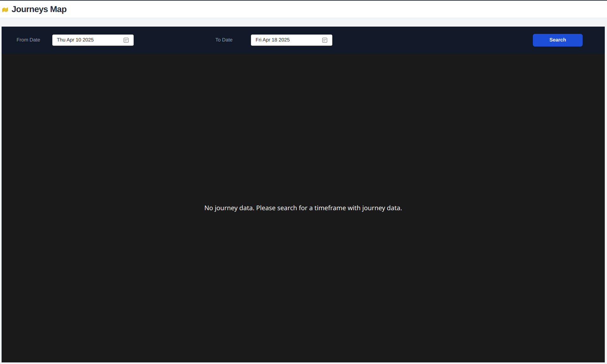This screenshot has height=364, width=607.
Task: Click the 'No journey data' message
Action: click(x=303, y=208)
